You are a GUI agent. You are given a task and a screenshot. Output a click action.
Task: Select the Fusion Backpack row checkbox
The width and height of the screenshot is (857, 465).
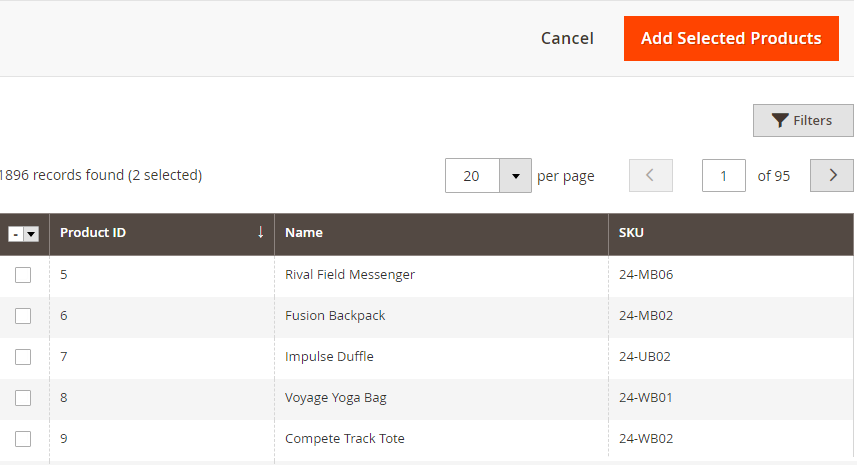pyautogui.click(x=23, y=316)
